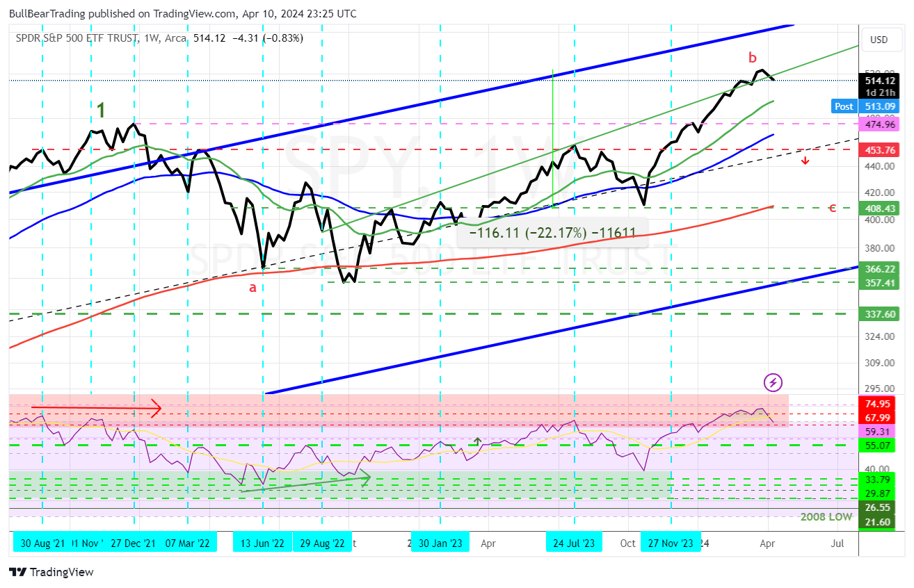This screenshot has height=588, width=914.
Task: Click the 07 Mar '22 date marker
Action: tap(188, 544)
